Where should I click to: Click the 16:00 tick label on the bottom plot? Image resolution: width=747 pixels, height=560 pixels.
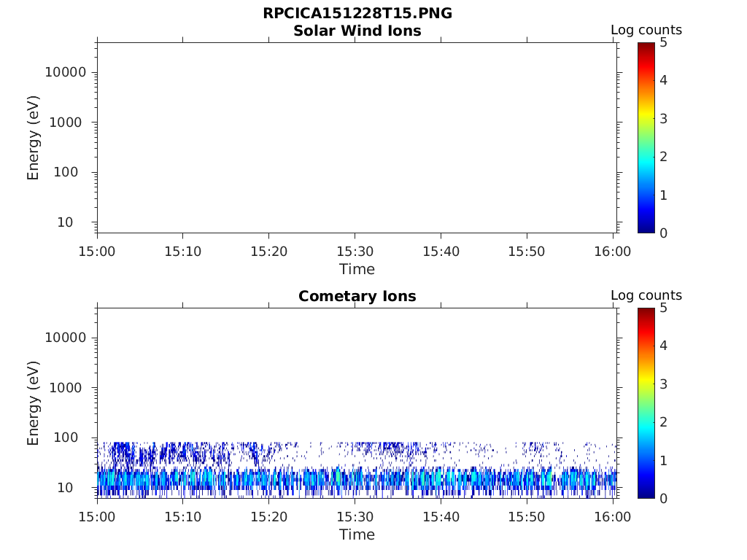[x=613, y=517]
